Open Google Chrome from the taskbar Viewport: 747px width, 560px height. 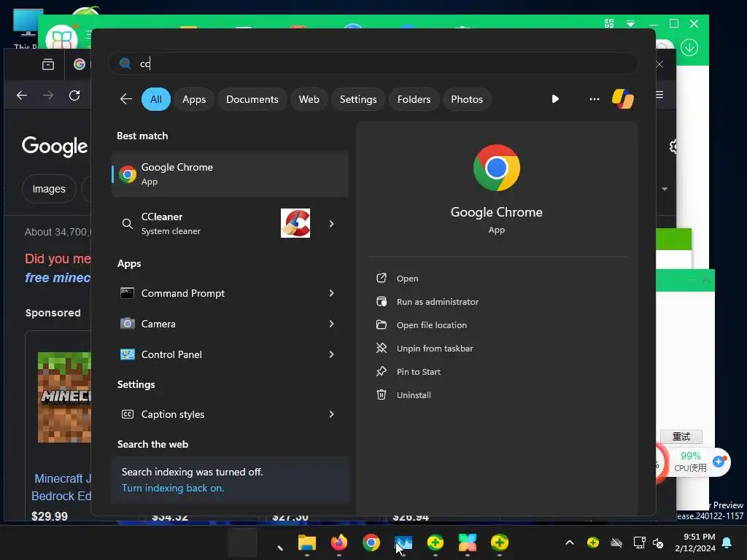[x=371, y=542]
